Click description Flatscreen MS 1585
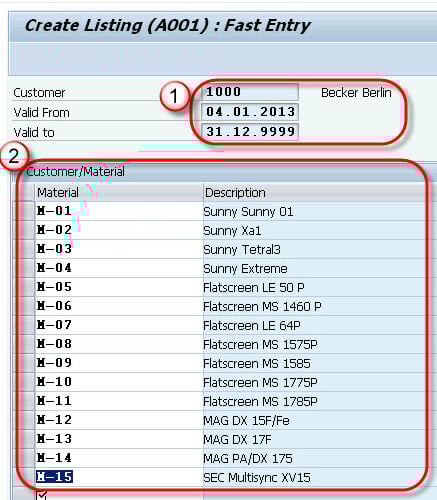The height and width of the screenshot is (500, 437). point(257,364)
